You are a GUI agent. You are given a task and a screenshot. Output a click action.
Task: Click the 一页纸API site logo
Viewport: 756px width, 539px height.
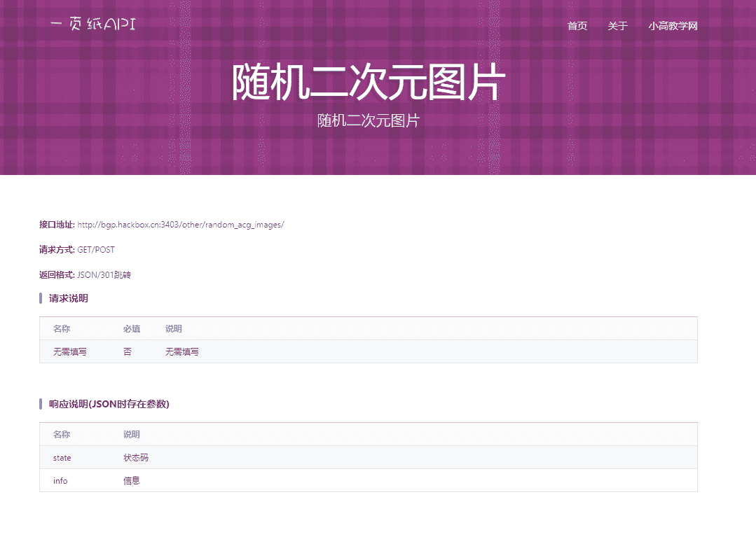point(93,25)
